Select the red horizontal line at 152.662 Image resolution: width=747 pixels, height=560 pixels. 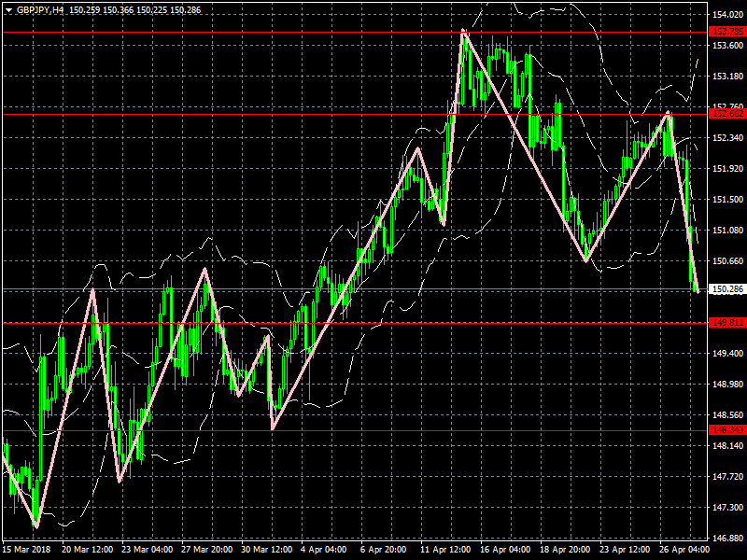coord(355,114)
